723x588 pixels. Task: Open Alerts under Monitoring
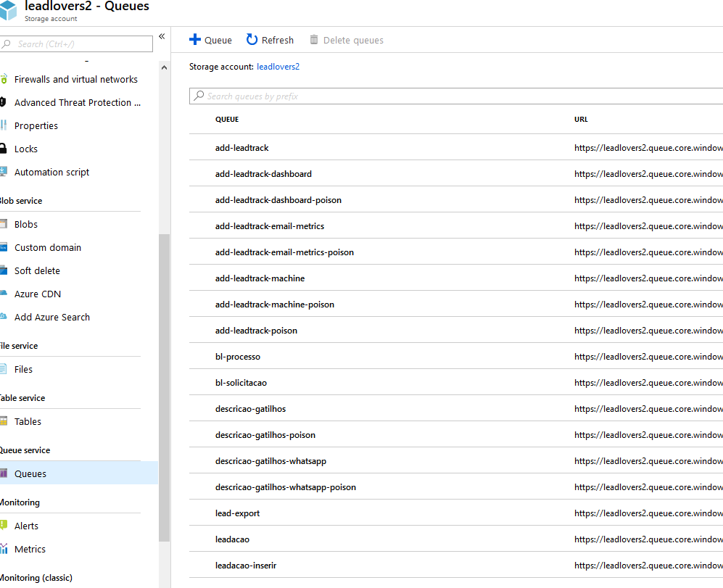[x=26, y=526]
